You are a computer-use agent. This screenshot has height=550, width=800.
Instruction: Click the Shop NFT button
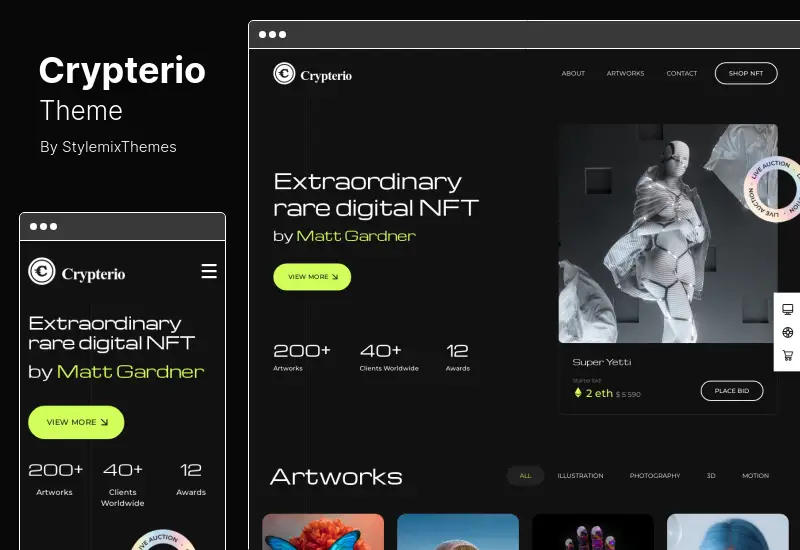pos(746,73)
